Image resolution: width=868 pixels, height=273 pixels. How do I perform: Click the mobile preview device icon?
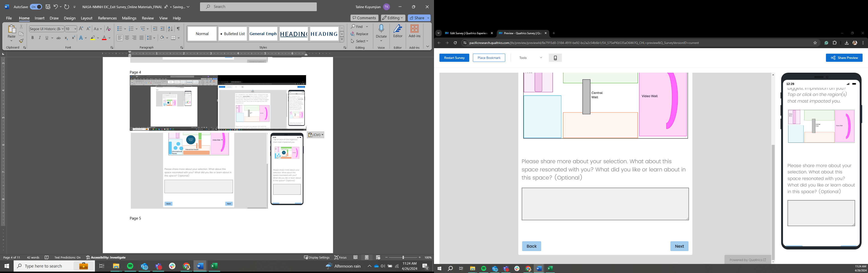pos(555,58)
